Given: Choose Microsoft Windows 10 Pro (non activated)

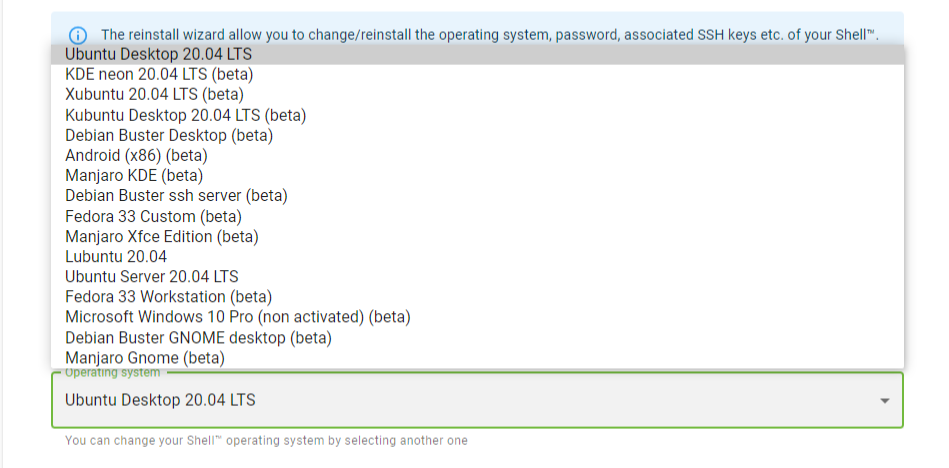Looking at the screenshot, I should click(238, 317).
